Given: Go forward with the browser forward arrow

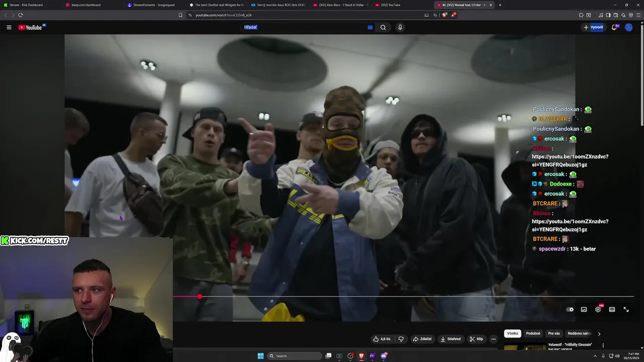Looking at the screenshot, I should (x=13, y=15).
